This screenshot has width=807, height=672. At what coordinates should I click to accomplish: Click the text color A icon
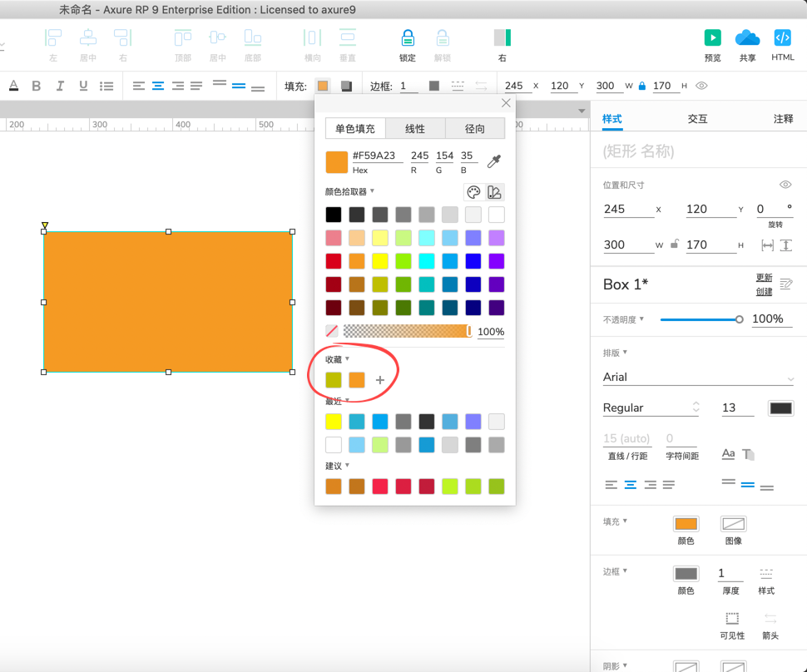click(x=14, y=86)
